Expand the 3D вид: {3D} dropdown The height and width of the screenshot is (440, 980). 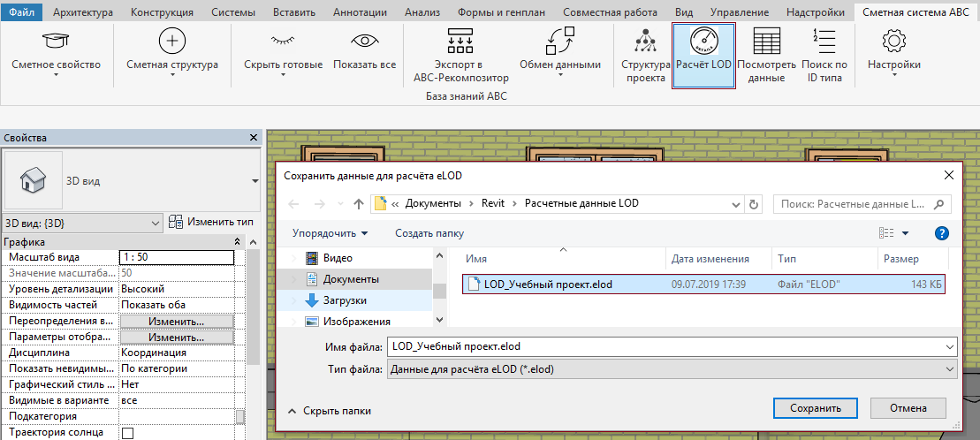coord(83,223)
